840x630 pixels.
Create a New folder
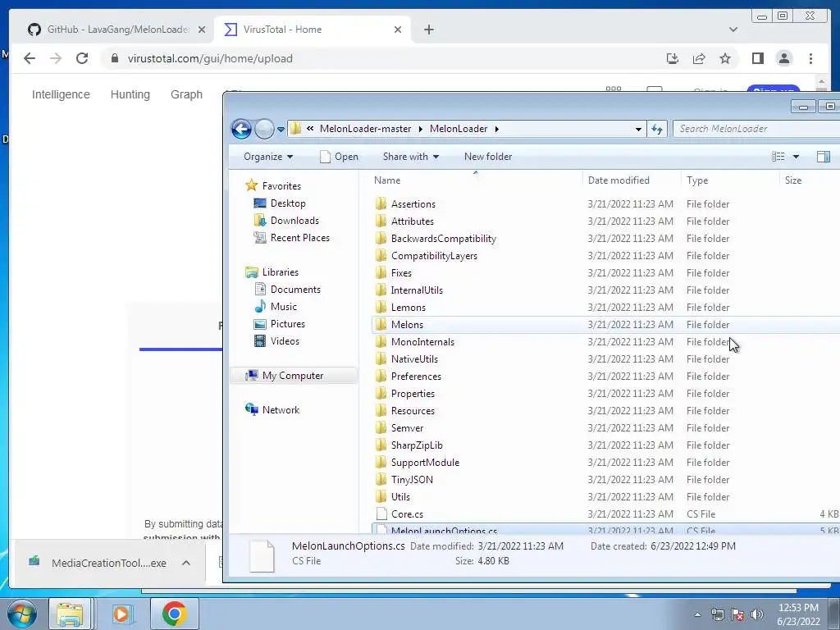488,157
